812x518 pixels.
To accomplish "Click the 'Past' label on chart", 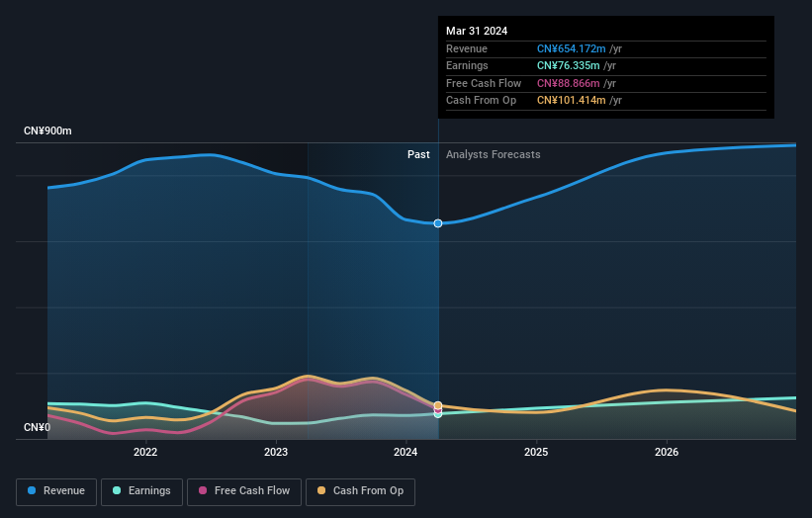I will pyautogui.click(x=418, y=154).
